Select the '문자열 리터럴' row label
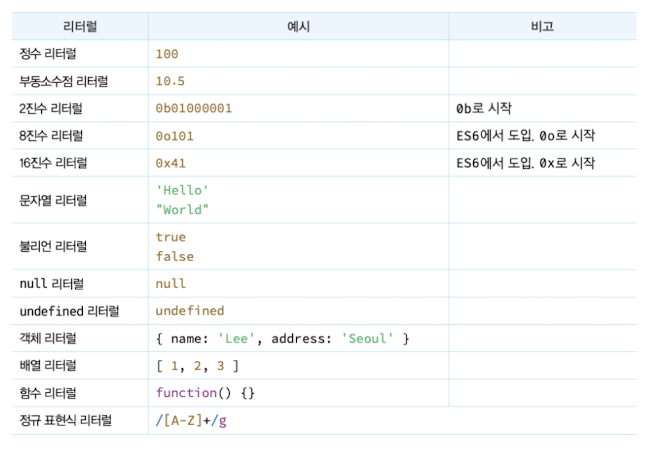This screenshot has width=653, height=458. [53, 200]
